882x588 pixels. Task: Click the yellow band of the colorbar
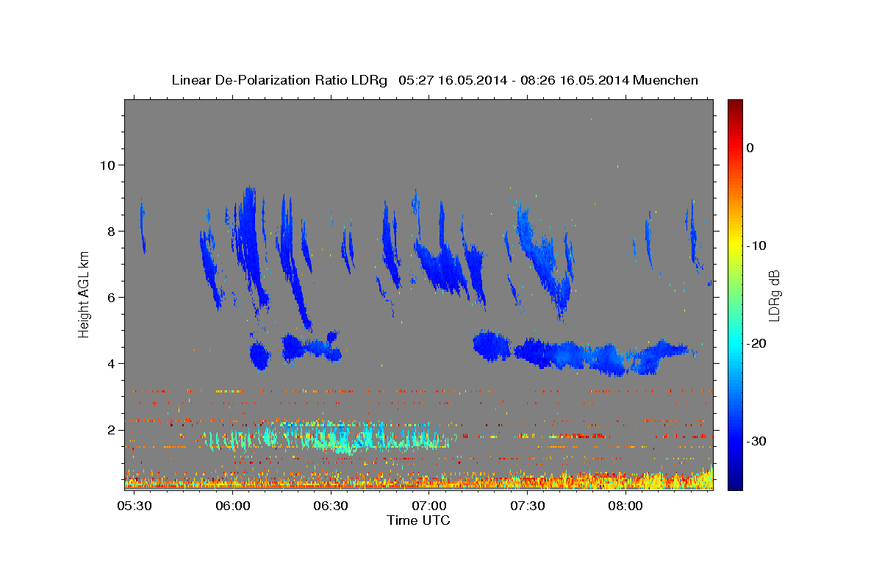735,243
